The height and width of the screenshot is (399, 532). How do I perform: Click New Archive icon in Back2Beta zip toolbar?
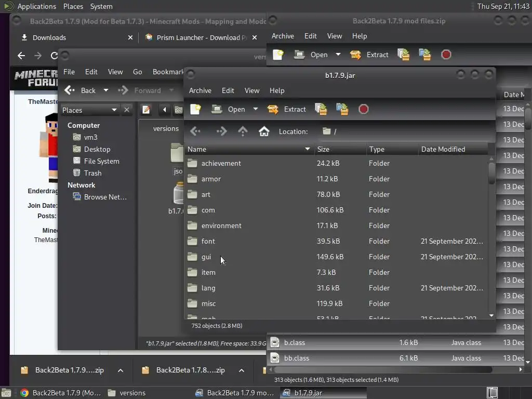click(x=278, y=55)
